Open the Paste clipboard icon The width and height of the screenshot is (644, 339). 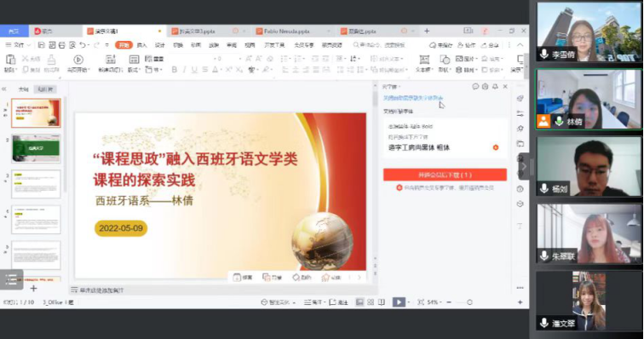pyautogui.click(x=10, y=60)
